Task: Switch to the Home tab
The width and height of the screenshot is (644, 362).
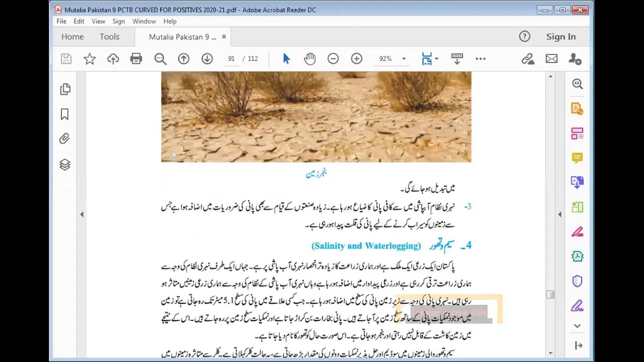Action: pos(72,37)
